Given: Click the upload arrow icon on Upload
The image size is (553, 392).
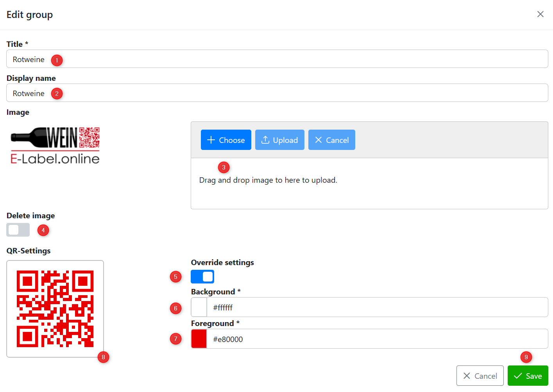Looking at the screenshot, I should coord(265,140).
